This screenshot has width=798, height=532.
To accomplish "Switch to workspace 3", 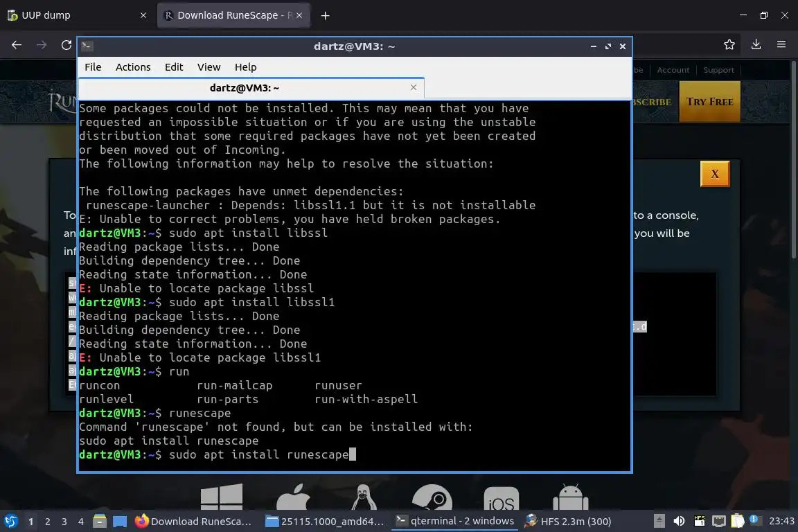I will [64, 522].
